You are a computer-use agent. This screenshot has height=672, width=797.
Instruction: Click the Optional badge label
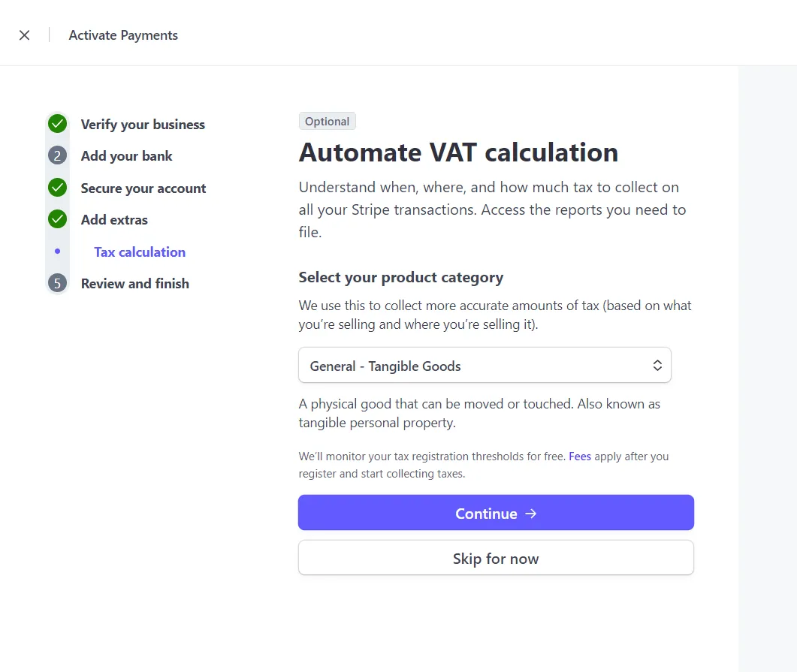[x=328, y=122]
